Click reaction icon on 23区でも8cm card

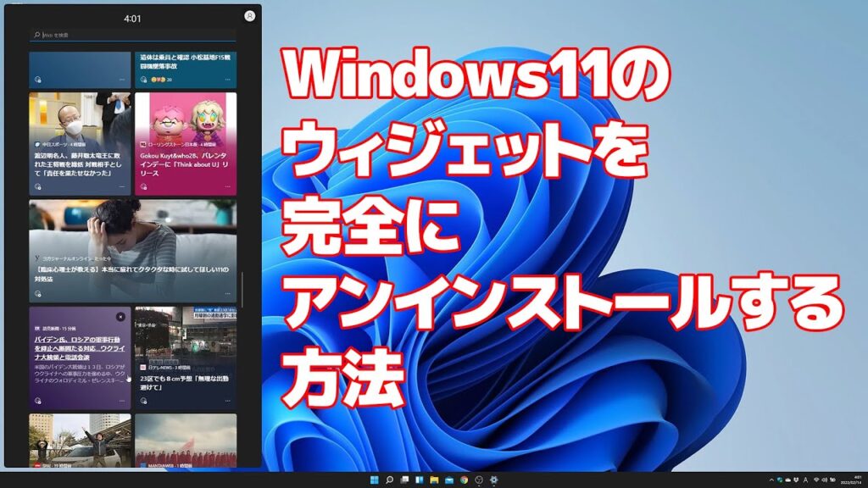[x=143, y=401]
